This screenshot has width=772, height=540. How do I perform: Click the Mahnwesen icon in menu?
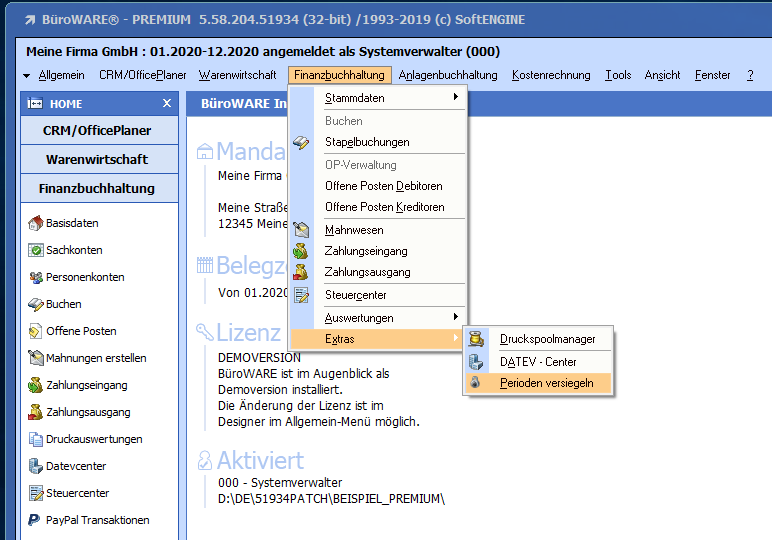301,230
